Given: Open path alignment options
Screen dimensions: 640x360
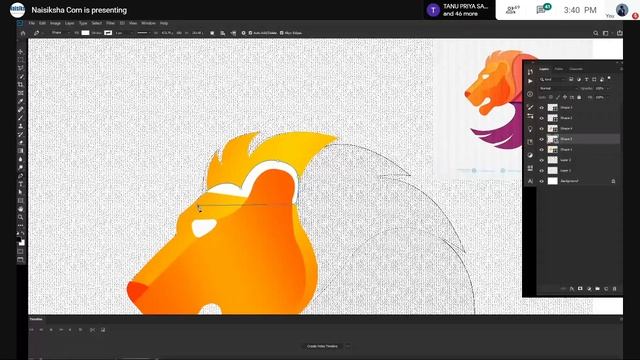Looking at the screenshot, I should (x=223, y=33).
